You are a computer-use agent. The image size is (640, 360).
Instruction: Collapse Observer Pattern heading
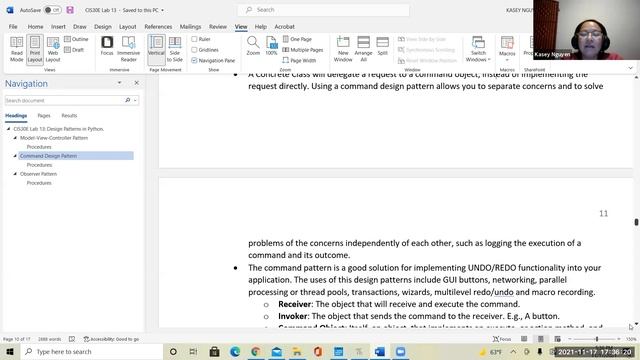pos(15,174)
